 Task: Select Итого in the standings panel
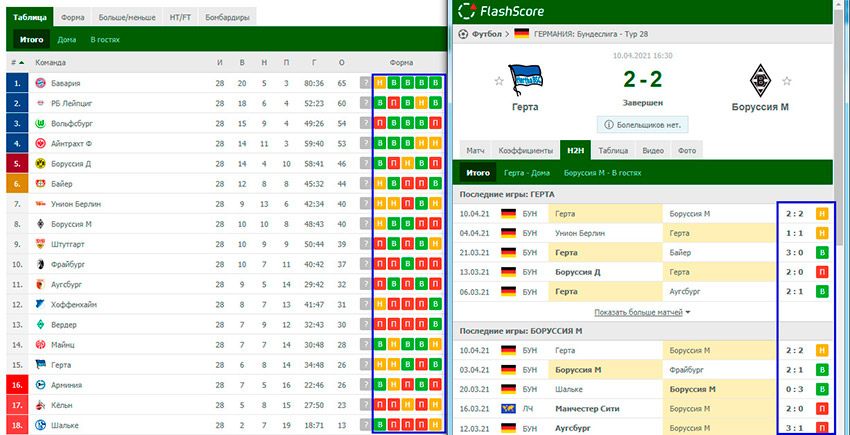pyautogui.click(x=31, y=40)
